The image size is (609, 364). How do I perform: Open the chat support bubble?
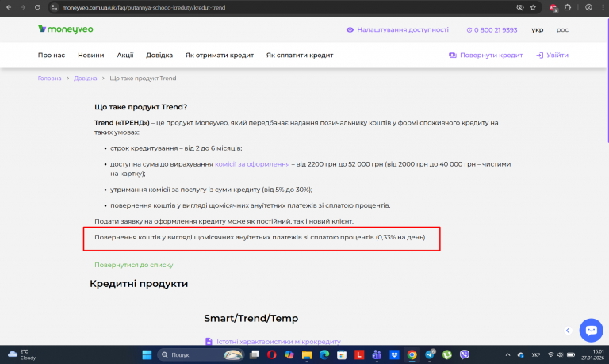coord(591,330)
